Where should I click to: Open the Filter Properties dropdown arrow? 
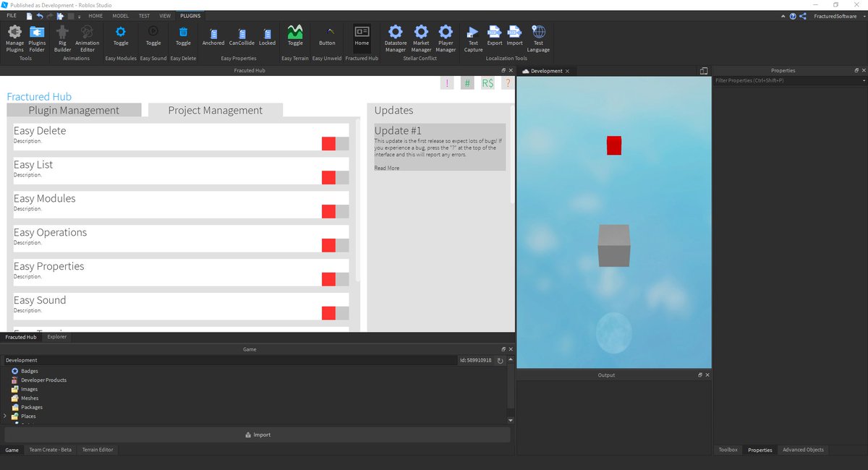pyautogui.click(x=863, y=80)
